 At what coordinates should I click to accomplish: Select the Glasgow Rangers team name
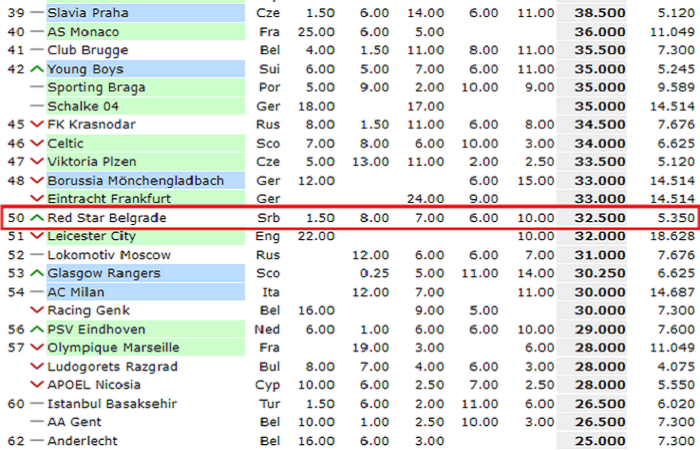[x=104, y=273]
